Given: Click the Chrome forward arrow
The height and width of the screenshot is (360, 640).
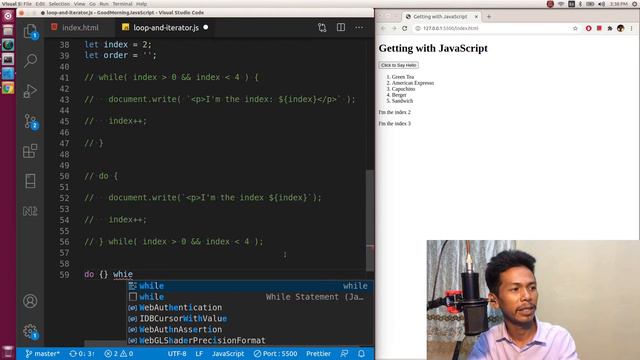Looking at the screenshot, I should 394,28.
